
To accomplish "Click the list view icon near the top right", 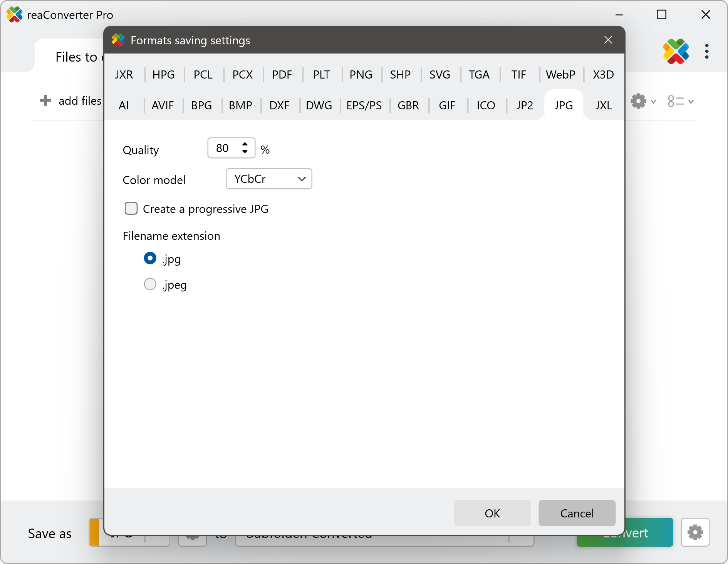I will 675,101.
